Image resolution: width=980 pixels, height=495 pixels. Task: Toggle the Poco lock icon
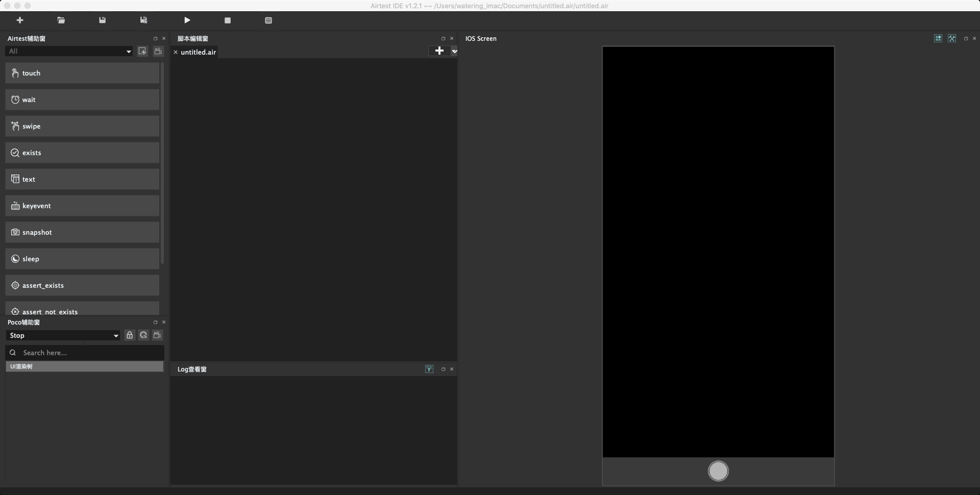[130, 335]
